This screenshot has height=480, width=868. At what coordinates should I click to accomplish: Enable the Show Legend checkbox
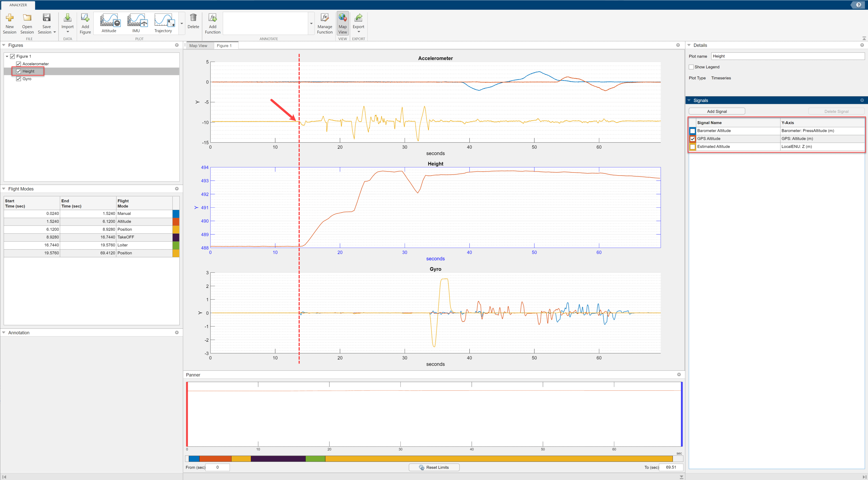691,67
